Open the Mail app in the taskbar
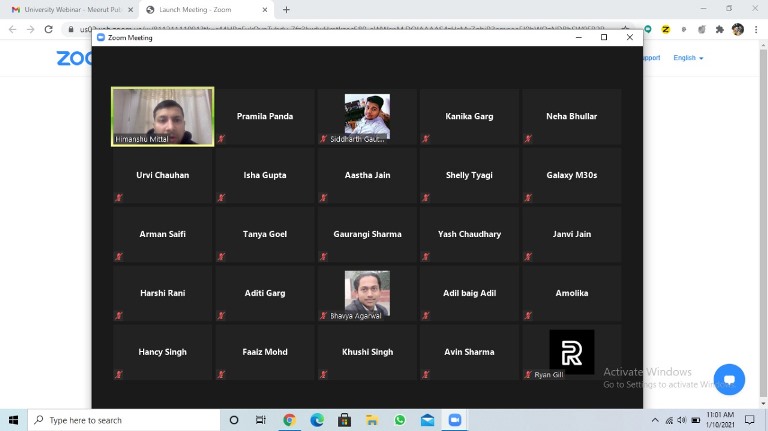 pyautogui.click(x=427, y=420)
